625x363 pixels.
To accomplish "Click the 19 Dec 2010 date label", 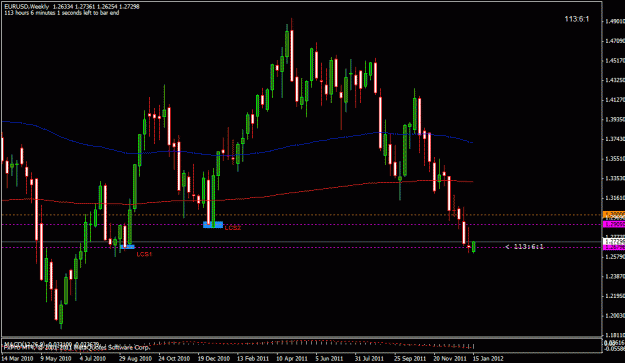I will 214,358.
